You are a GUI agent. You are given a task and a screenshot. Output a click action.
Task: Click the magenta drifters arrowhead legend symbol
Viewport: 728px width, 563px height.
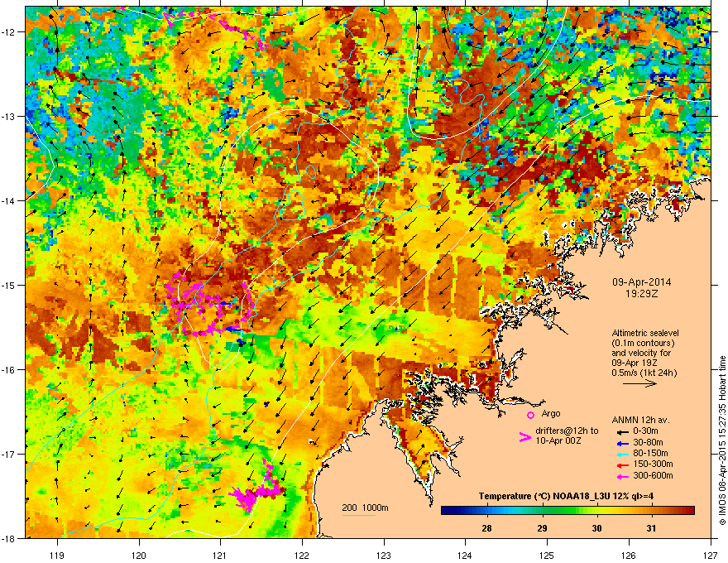tap(524, 436)
